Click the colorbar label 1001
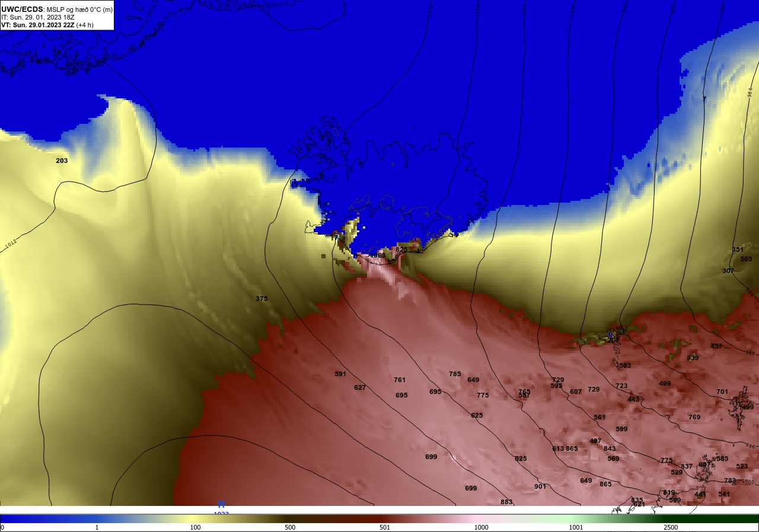Viewport: 759px width, 532px height. tap(576, 527)
